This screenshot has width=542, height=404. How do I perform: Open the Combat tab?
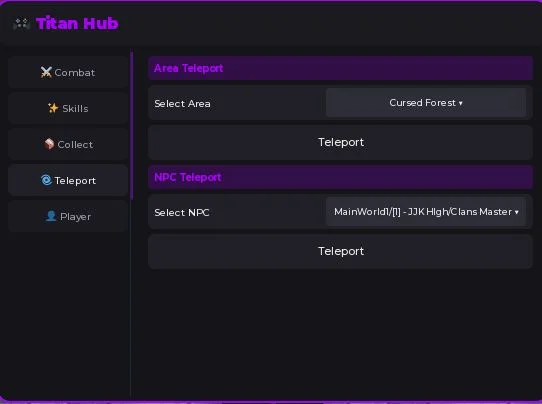pyautogui.click(x=68, y=72)
